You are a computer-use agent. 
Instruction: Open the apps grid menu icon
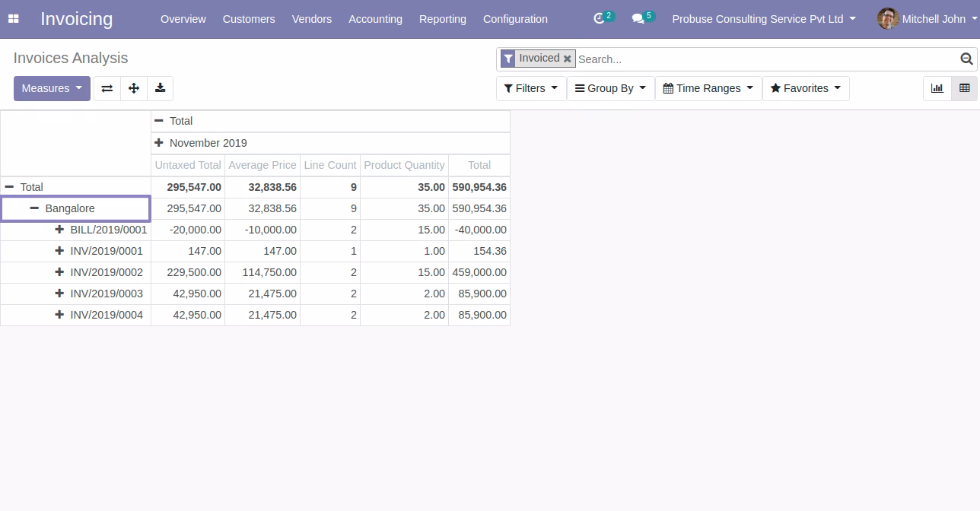[x=13, y=19]
